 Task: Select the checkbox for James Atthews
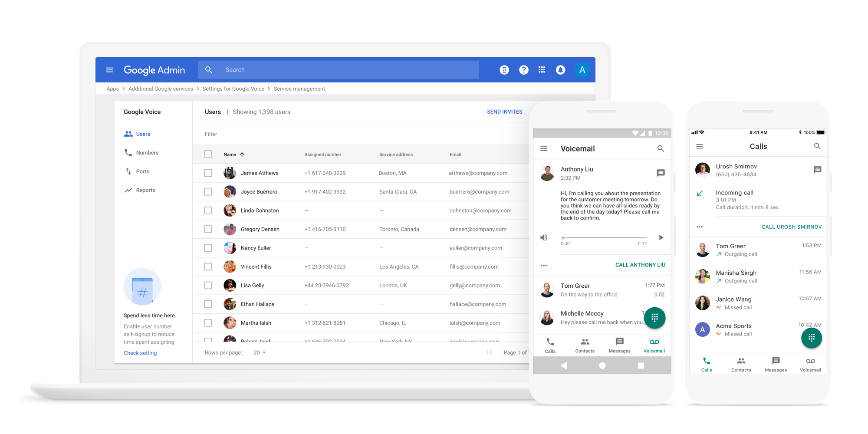point(208,173)
